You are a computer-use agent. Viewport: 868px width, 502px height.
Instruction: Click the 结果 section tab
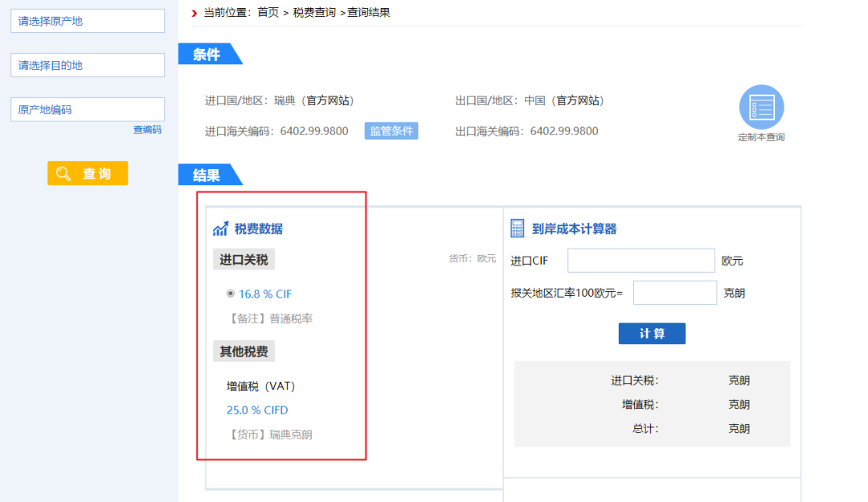(211, 175)
